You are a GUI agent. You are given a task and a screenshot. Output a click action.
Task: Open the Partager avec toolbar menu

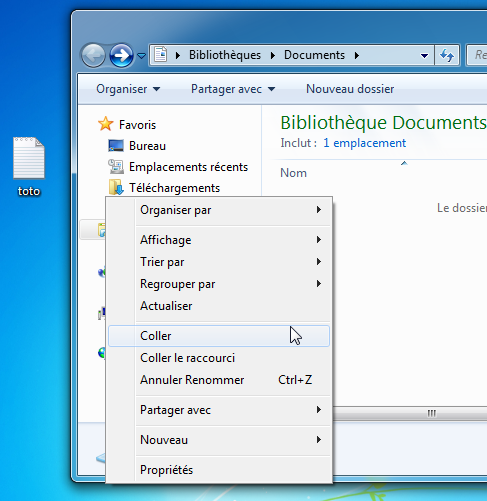coord(233,89)
